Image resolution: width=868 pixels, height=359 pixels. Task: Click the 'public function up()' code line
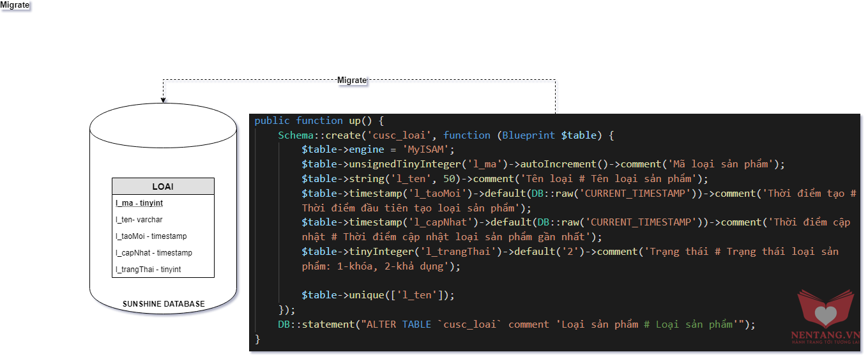coord(318,121)
